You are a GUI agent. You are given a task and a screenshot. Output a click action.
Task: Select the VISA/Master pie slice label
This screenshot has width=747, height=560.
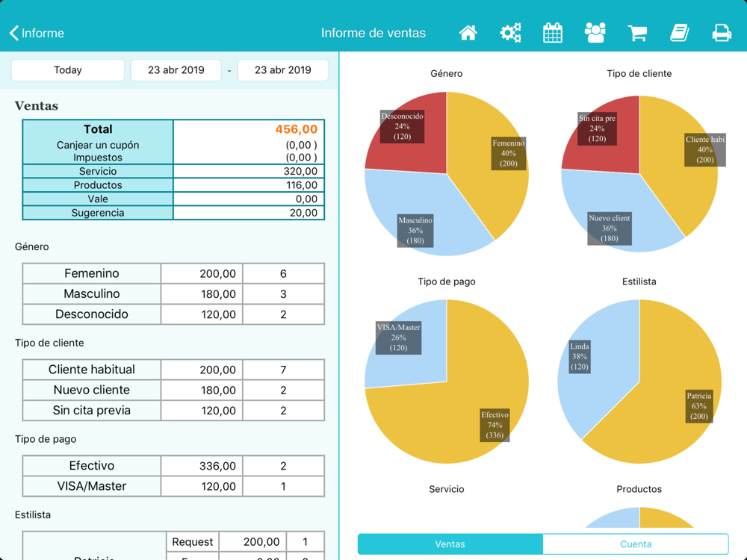pyautogui.click(x=398, y=337)
